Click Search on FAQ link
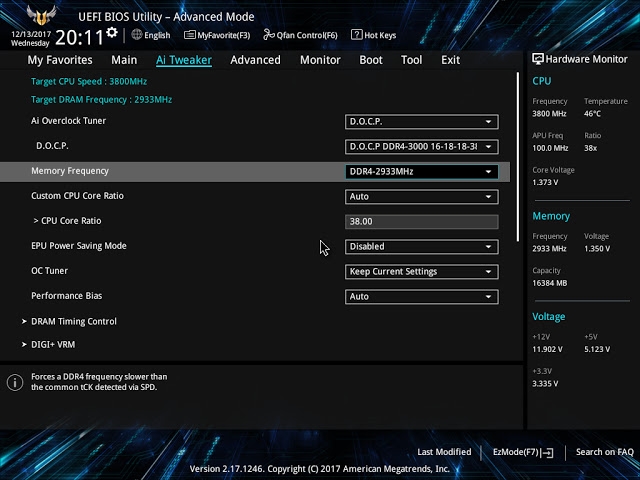This screenshot has width=640, height=480. [x=604, y=452]
